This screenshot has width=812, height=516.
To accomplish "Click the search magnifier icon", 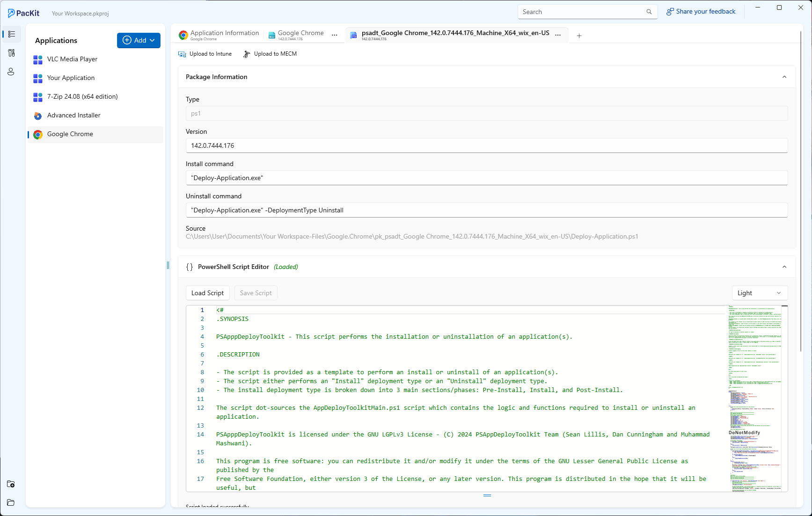I will 649,12.
